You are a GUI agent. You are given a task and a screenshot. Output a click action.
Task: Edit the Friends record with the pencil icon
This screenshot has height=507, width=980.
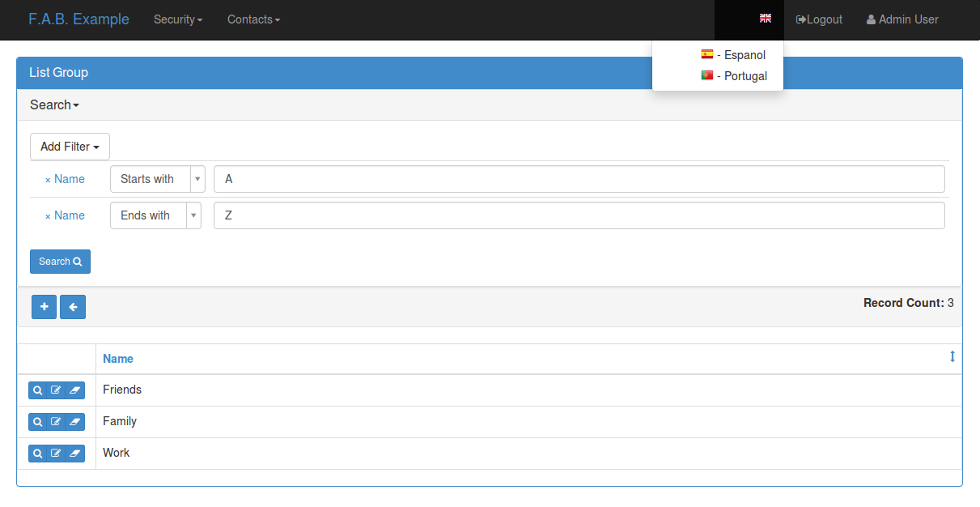[56, 390]
